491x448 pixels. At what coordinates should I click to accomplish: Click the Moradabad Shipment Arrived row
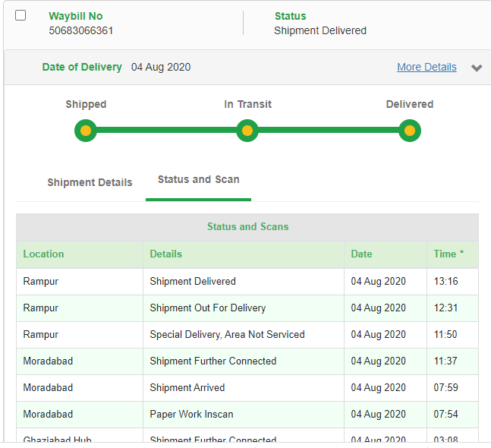click(x=187, y=388)
